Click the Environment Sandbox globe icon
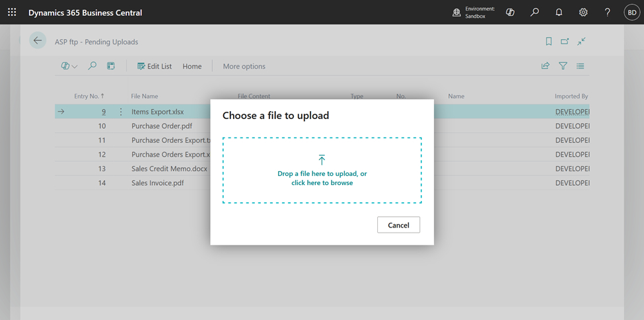644x320 pixels. [456, 13]
